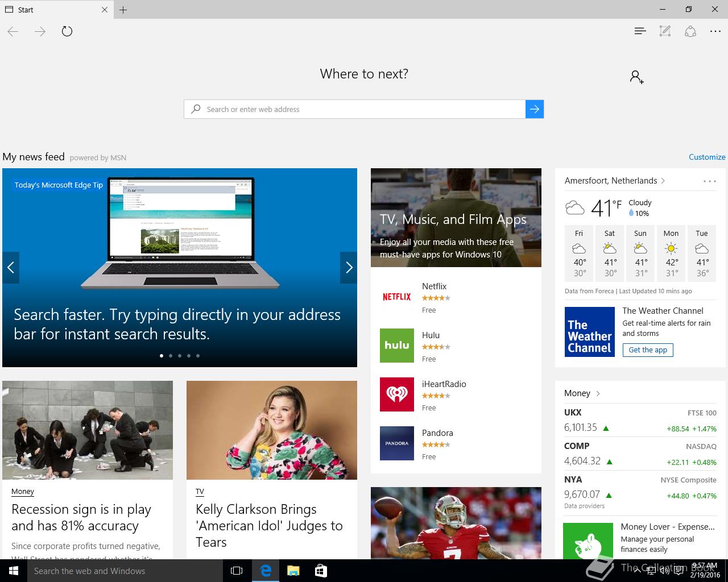Open the Netflix app title link
728x582 pixels.
click(x=434, y=286)
